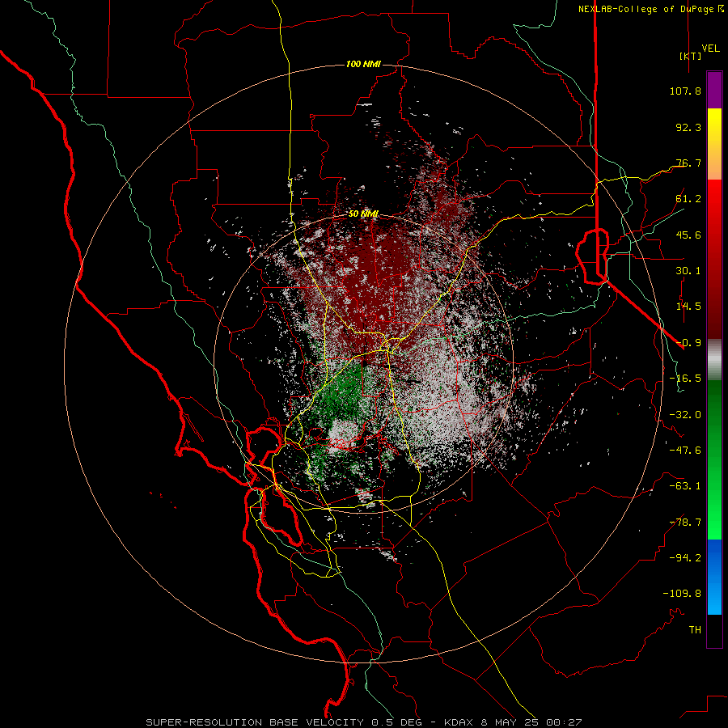Viewport: 728px width, 728px height.
Task: Click the -0.9 value on velocity scale
Action: pos(688,343)
